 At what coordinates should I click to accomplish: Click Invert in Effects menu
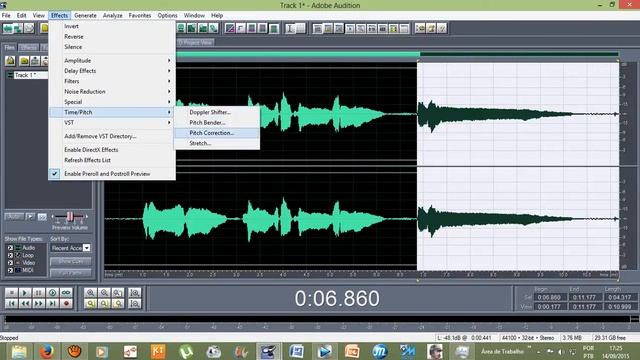(x=112, y=26)
